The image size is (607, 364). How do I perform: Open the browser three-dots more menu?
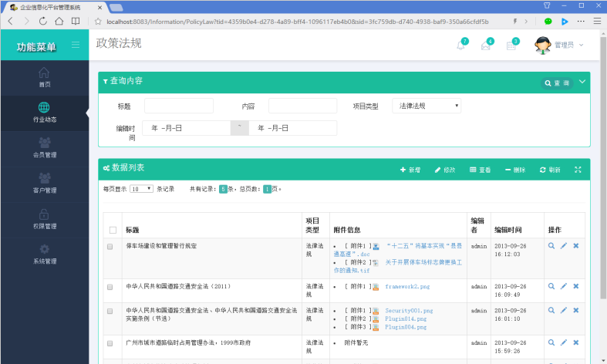click(x=581, y=22)
